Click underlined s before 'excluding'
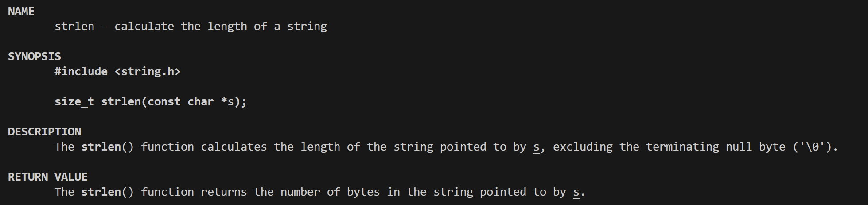This screenshot has width=868, height=205. coord(536,147)
